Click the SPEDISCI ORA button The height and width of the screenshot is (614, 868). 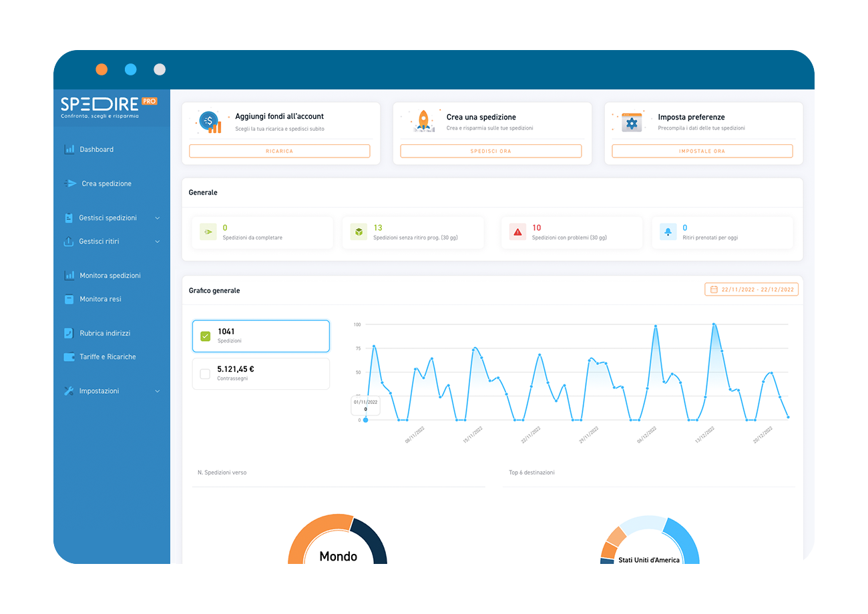click(x=491, y=151)
